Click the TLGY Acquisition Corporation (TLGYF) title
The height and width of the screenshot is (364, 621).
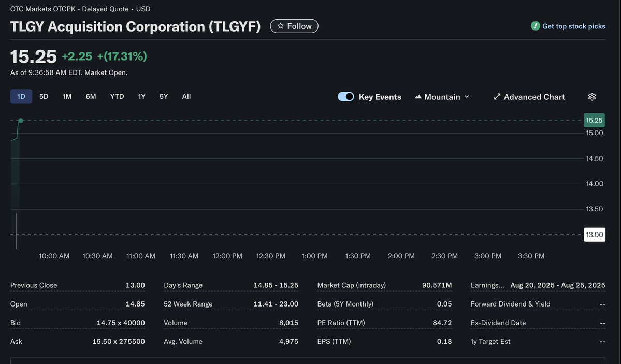click(136, 26)
